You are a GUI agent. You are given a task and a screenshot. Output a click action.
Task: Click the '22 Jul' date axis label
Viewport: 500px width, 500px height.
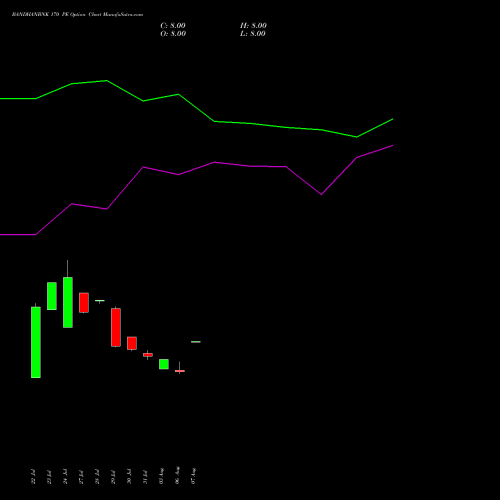pyautogui.click(x=33, y=477)
